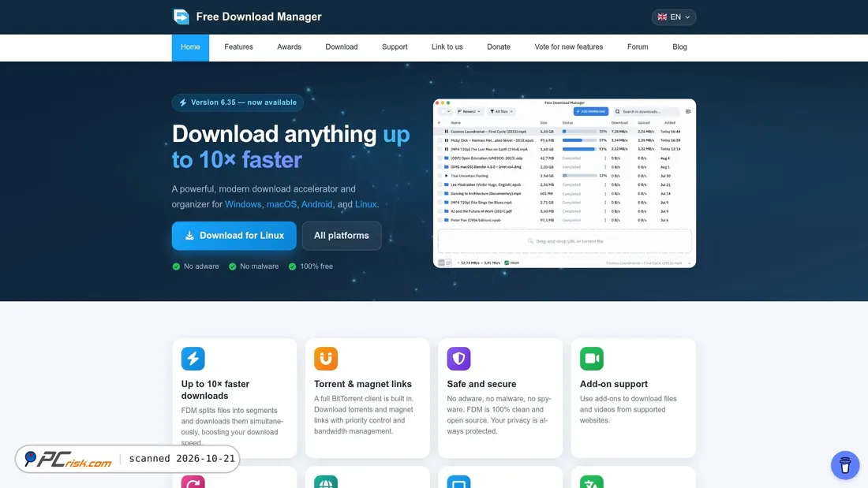Click the blue monitor icon in bottom card
868x488 pixels.
459,482
